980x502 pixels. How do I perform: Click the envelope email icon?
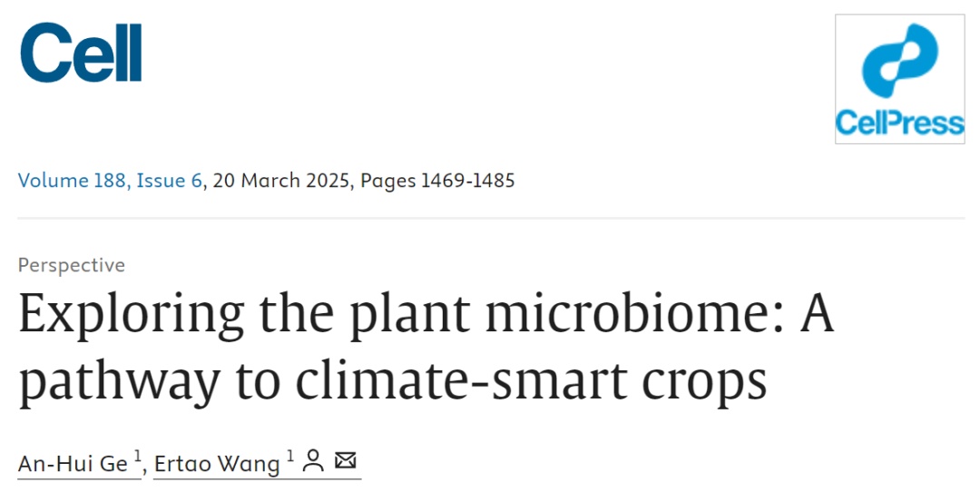click(x=345, y=461)
